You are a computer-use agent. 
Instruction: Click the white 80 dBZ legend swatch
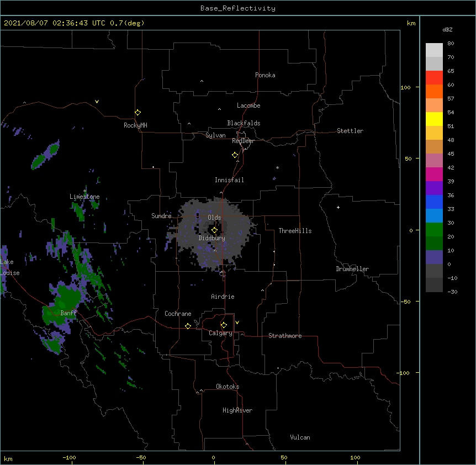tap(434, 50)
